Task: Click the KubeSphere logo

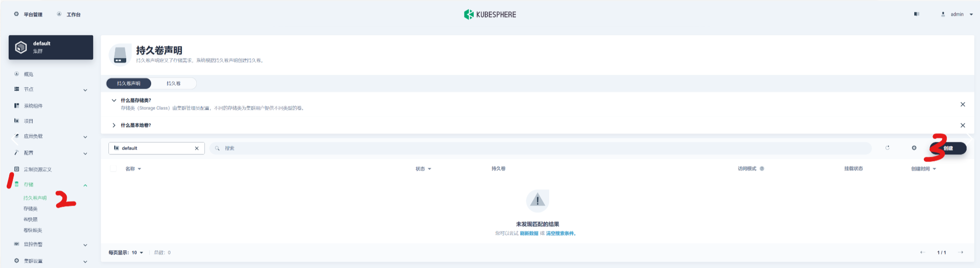Action: tap(490, 14)
